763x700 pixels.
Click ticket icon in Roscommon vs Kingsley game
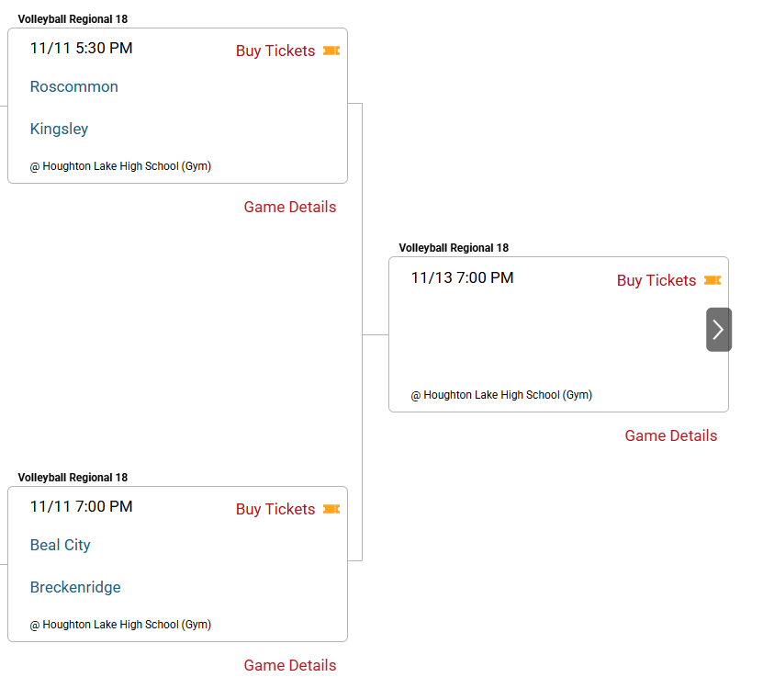pyautogui.click(x=331, y=51)
